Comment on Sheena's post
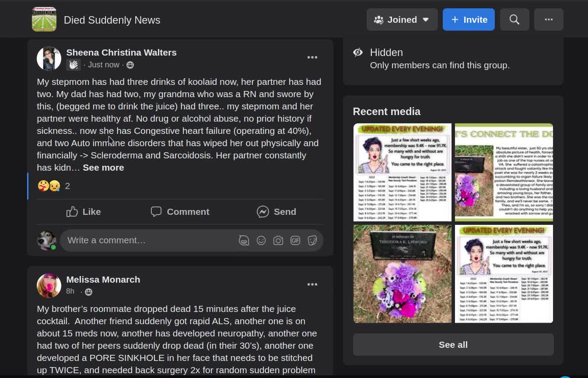Image resolution: width=588 pixels, height=378 pixels. (180, 212)
